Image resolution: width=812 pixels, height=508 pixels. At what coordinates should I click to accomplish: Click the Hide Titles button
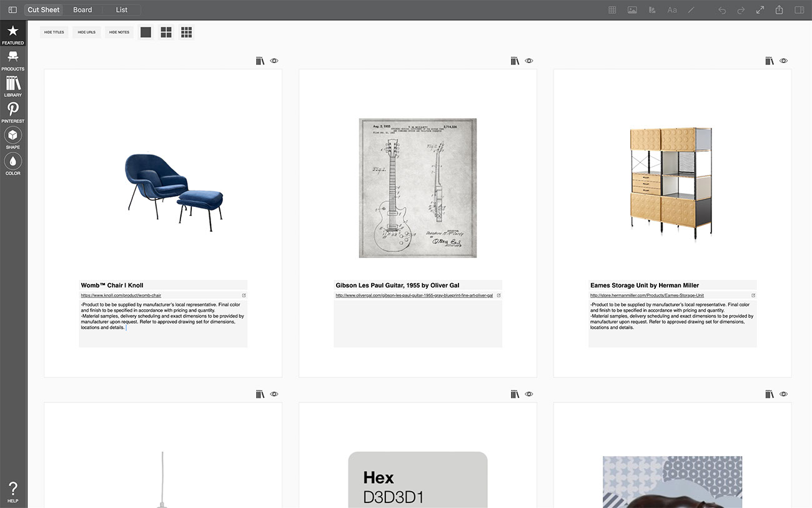tap(54, 32)
